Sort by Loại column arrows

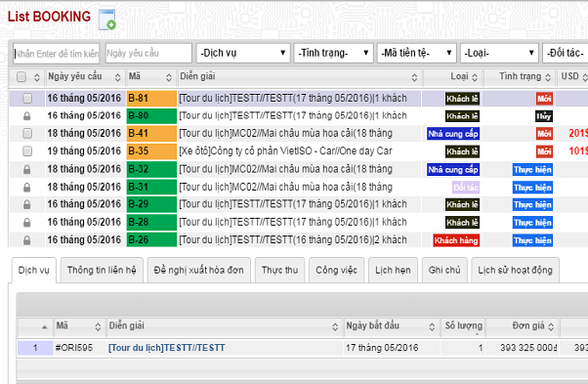click(475, 77)
